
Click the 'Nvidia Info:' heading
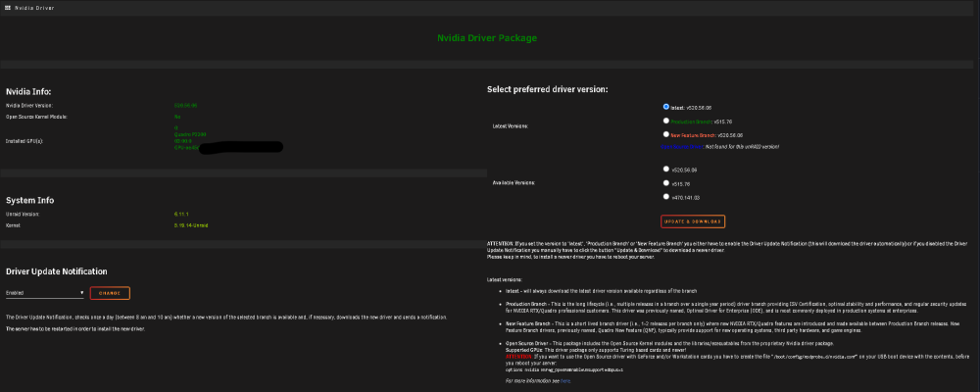[28, 92]
